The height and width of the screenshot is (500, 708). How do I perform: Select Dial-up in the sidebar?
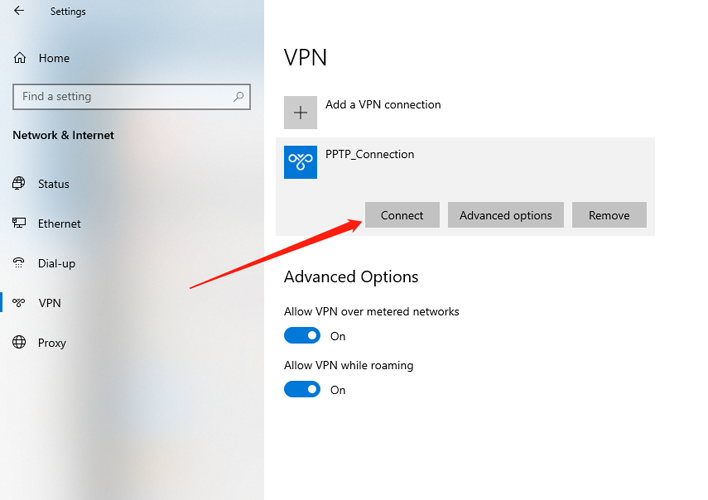[56, 263]
